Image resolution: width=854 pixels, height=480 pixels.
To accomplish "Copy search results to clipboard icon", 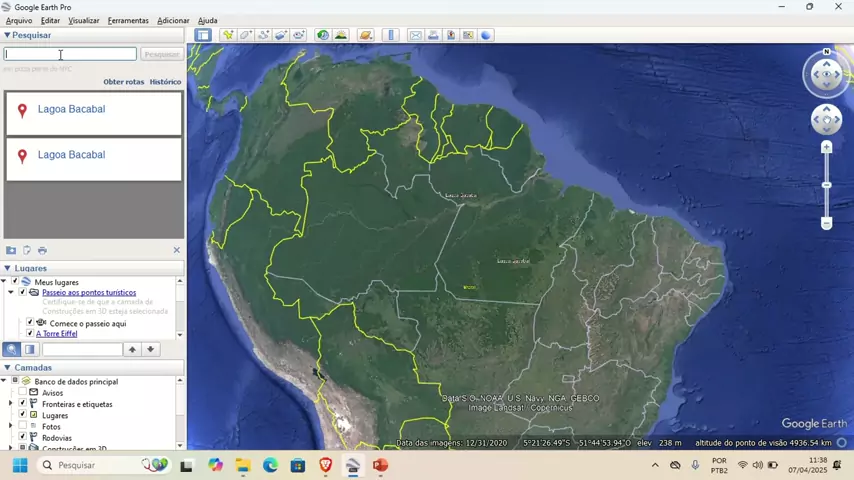I will pos(27,250).
